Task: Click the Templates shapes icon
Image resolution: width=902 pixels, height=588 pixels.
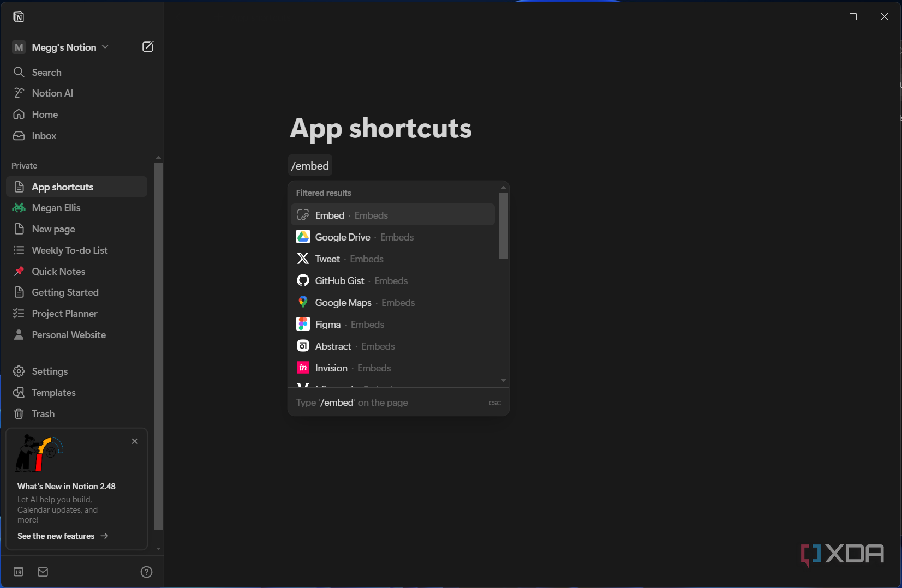Action: 19,393
